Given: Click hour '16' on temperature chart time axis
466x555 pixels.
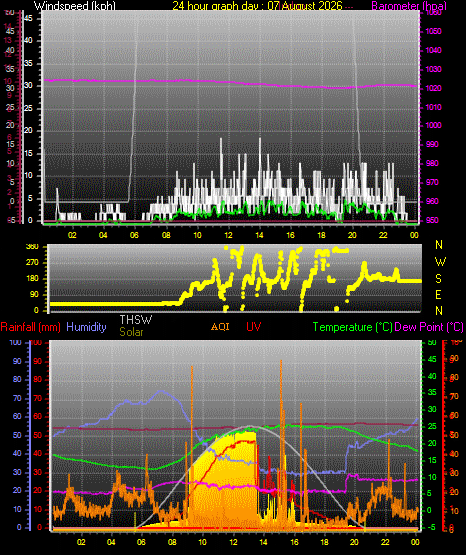Looking at the screenshot, I should tap(294, 542).
